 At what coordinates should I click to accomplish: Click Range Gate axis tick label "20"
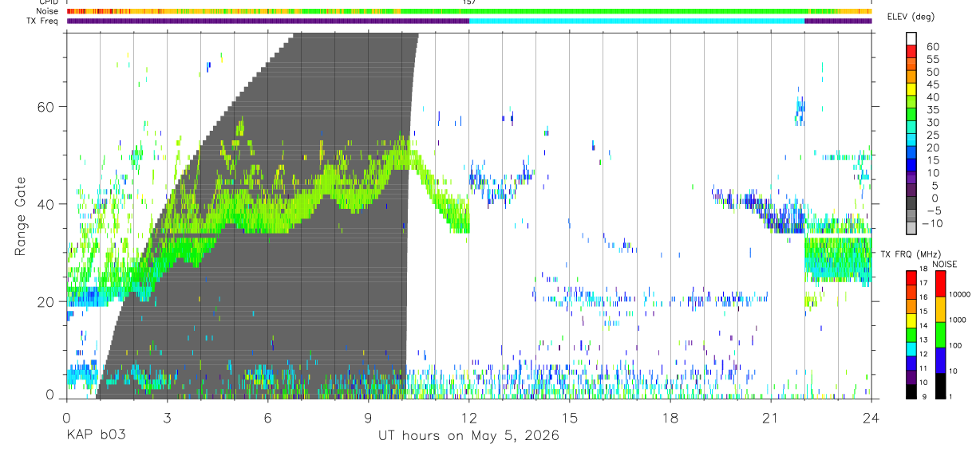point(46,301)
